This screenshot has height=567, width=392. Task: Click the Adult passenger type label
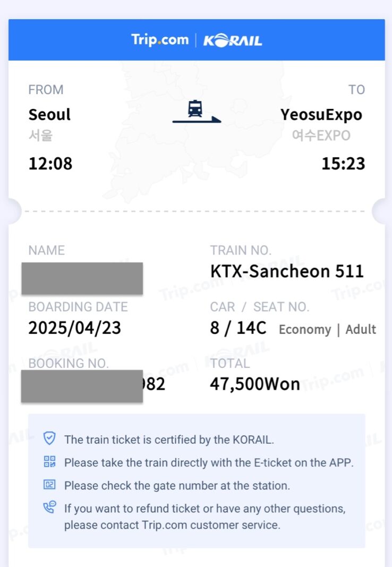[x=361, y=329]
